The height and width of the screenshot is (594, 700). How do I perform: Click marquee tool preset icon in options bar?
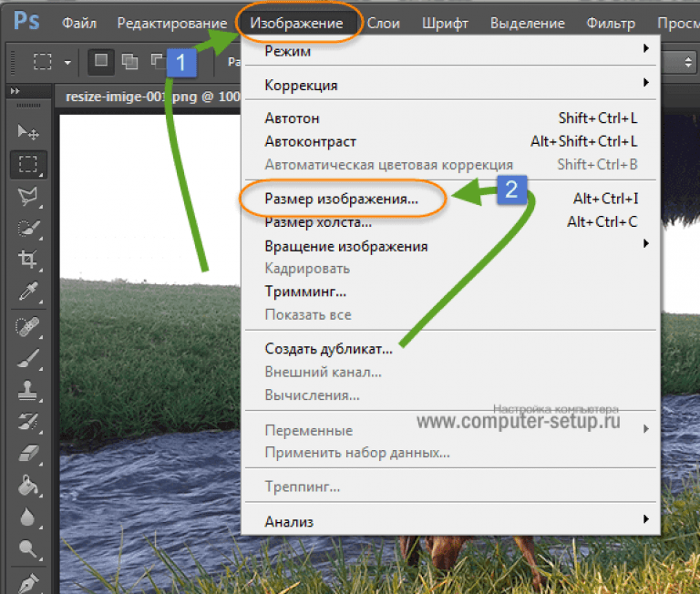click(x=43, y=62)
